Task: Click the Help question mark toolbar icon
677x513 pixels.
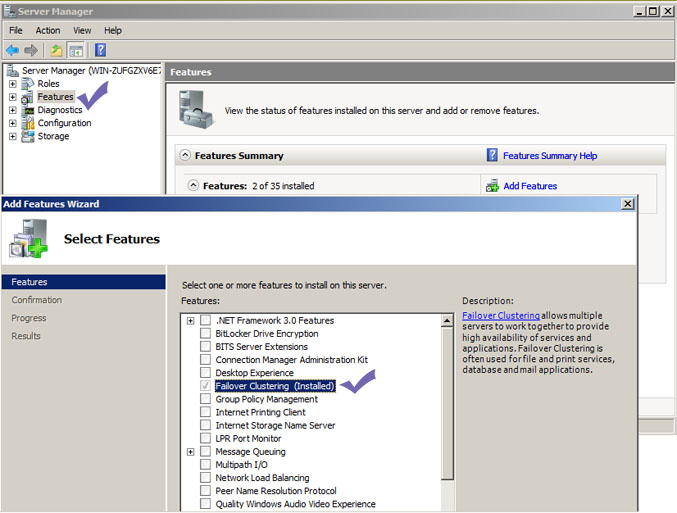Action: pos(100,50)
